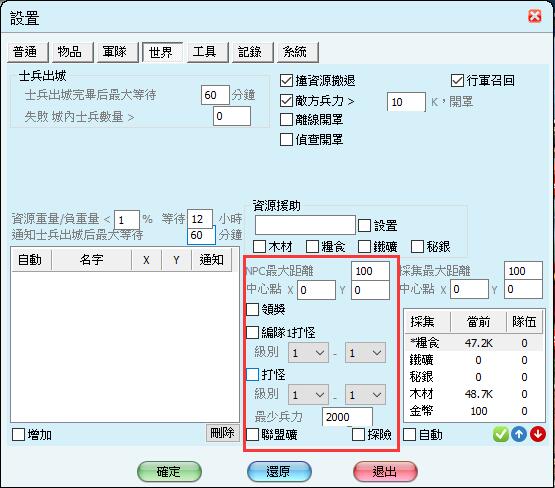Viewport: 555px width, 488px height.
Task: Enable the 離線開罩 checkbox
Action: 286,120
